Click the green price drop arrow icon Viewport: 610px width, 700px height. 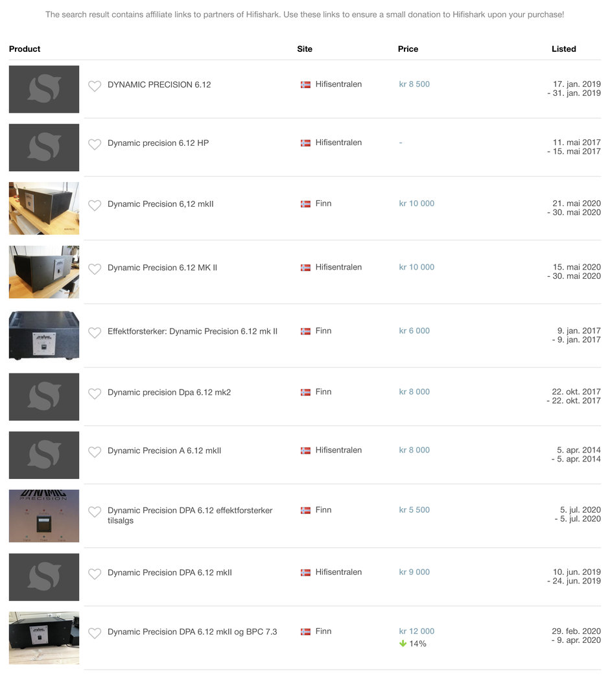click(403, 644)
